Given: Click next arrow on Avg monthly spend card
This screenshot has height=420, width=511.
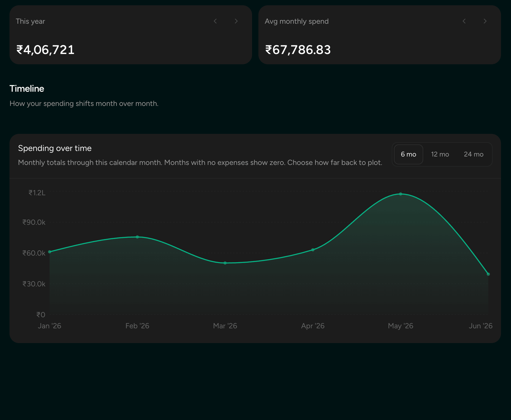Looking at the screenshot, I should coord(485,21).
